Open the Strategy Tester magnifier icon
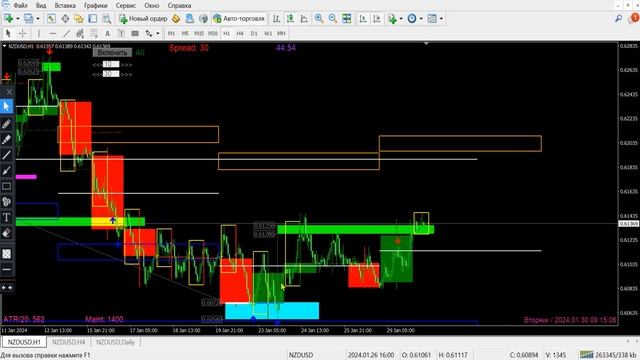The height and width of the screenshot is (360, 640). point(107,18)
